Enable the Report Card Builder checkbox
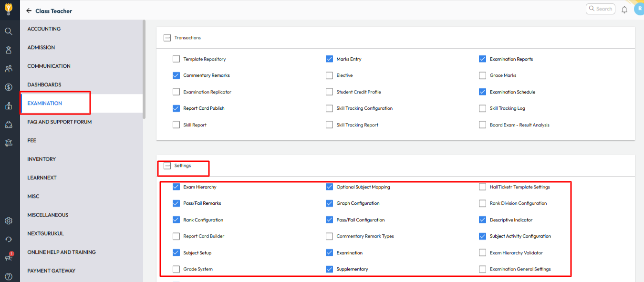644x282 pixels. (177, 236)
